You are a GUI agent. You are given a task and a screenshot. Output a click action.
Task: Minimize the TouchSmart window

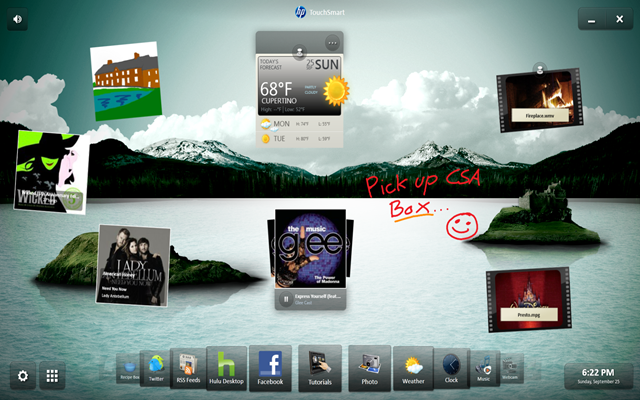[x=591, y=19]
